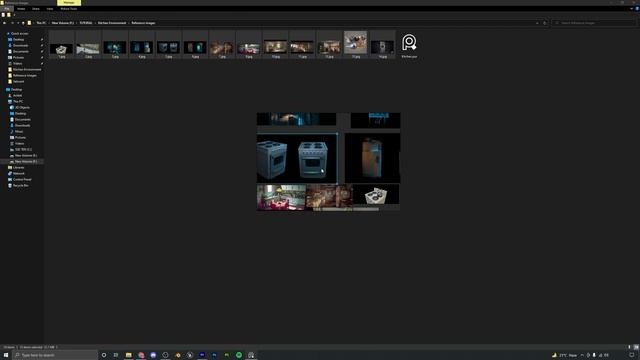Click the taskbar search box
Screen dimensions: 640x360
click(x=56, y=355)
